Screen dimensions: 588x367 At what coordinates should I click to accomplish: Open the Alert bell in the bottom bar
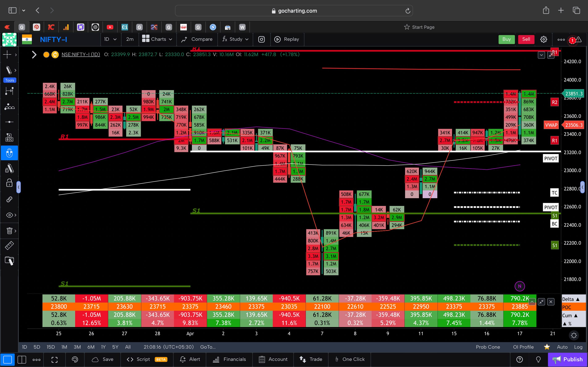tap(190, 359)
